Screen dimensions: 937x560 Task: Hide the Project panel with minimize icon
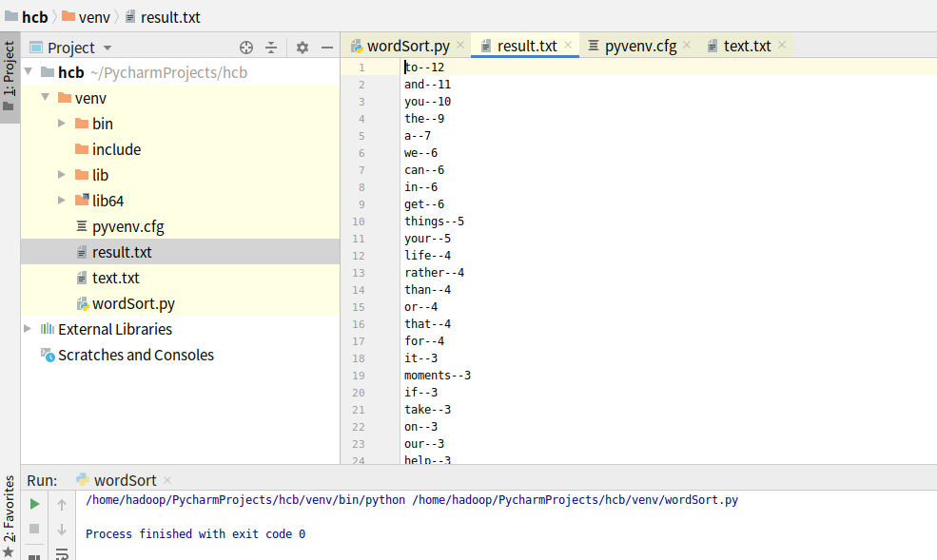(327, 48)
